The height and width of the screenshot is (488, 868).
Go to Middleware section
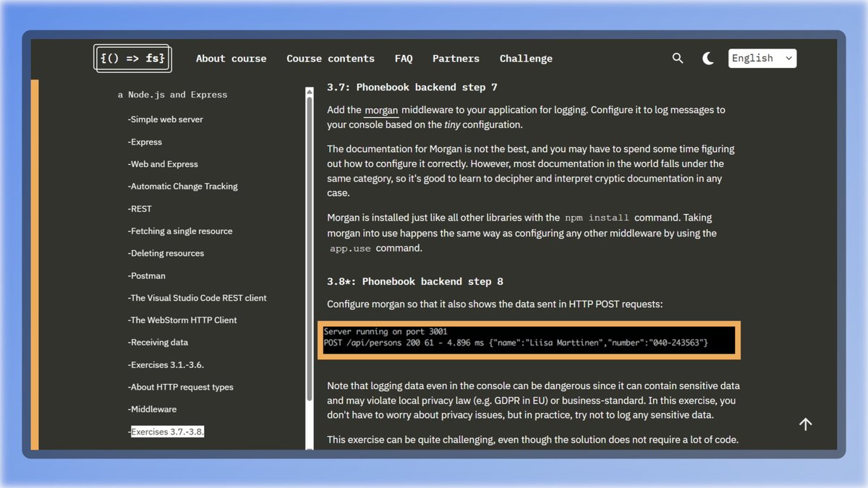pos(153,409)
